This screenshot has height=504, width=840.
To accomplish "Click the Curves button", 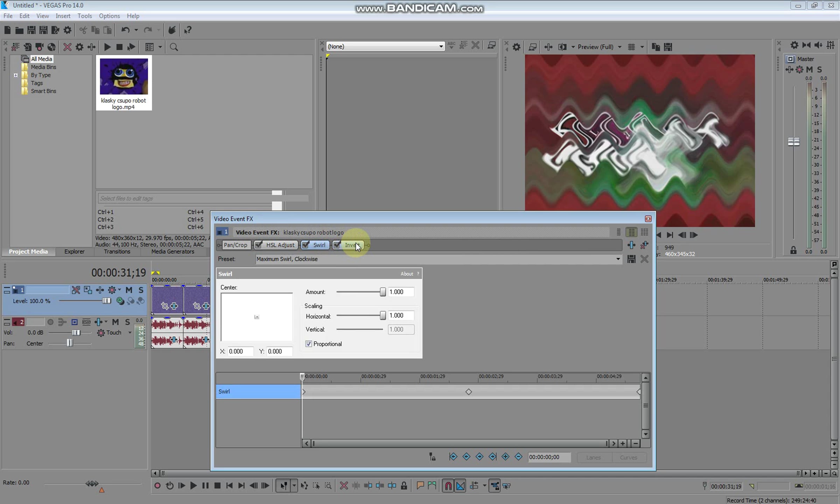I will pyautogui.click(x=628, y=457).
